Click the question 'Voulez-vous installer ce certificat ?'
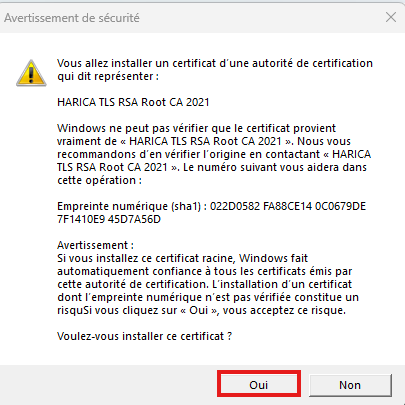The height and width of the screenshot is (405, 405). [x=144, y=336]
